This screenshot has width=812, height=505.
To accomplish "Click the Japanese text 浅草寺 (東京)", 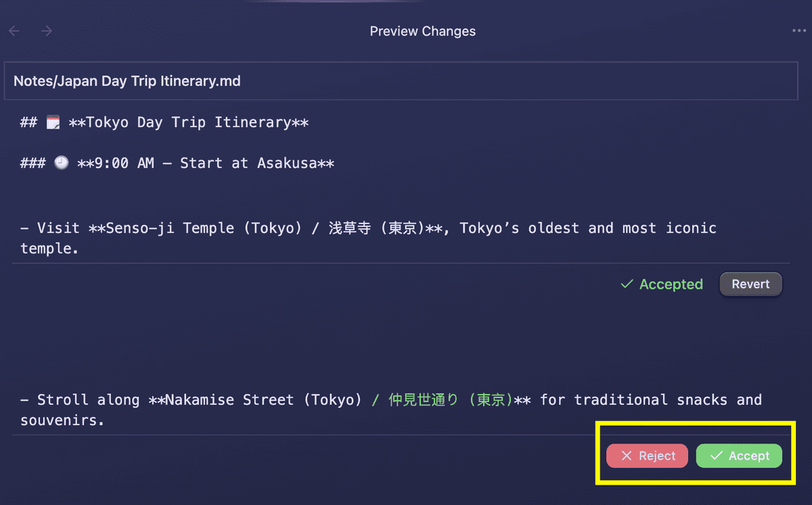I will (377, 228).
